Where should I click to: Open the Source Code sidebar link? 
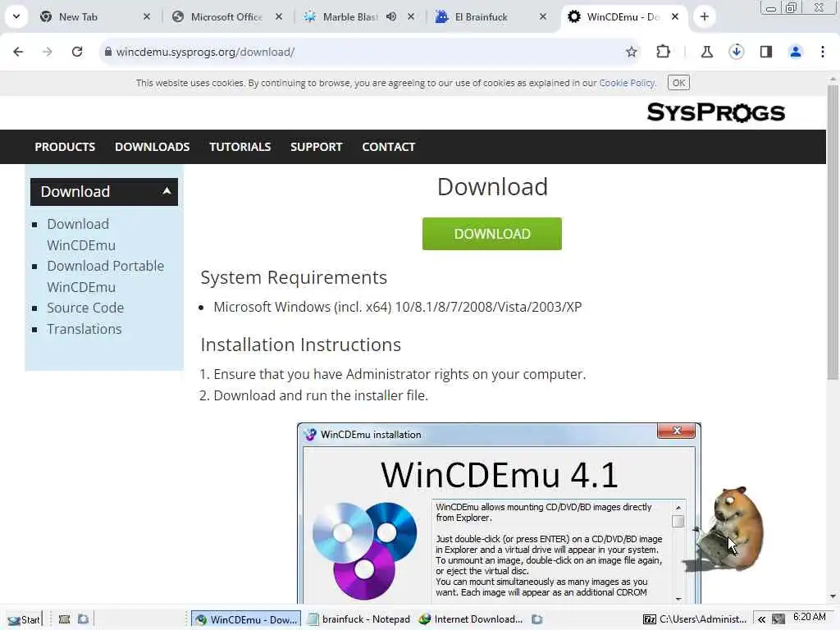(85, 308)
